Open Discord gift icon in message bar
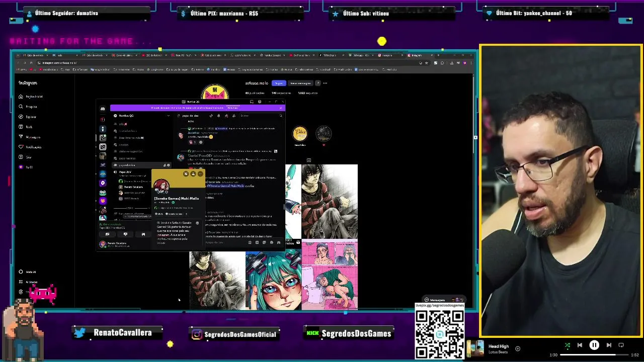 250,242
